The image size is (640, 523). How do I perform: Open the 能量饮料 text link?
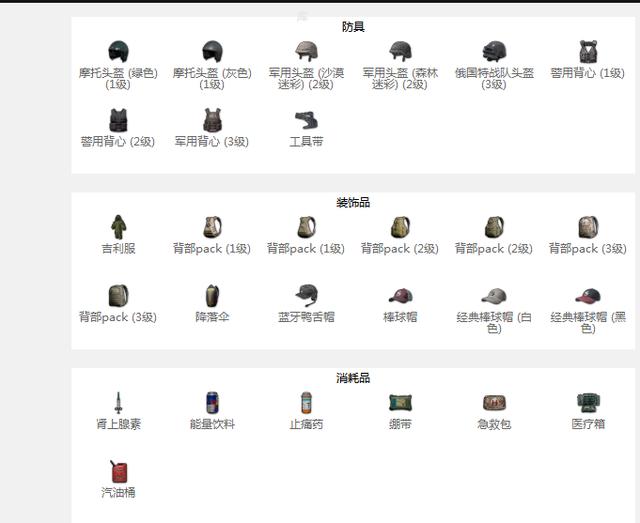point(212,424)
